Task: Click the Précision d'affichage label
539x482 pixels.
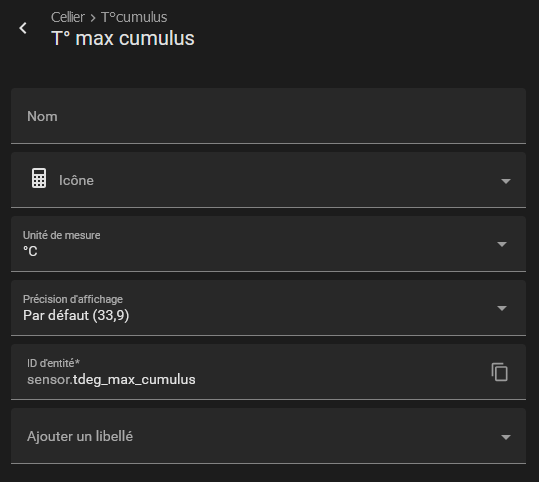Action: 73,299
